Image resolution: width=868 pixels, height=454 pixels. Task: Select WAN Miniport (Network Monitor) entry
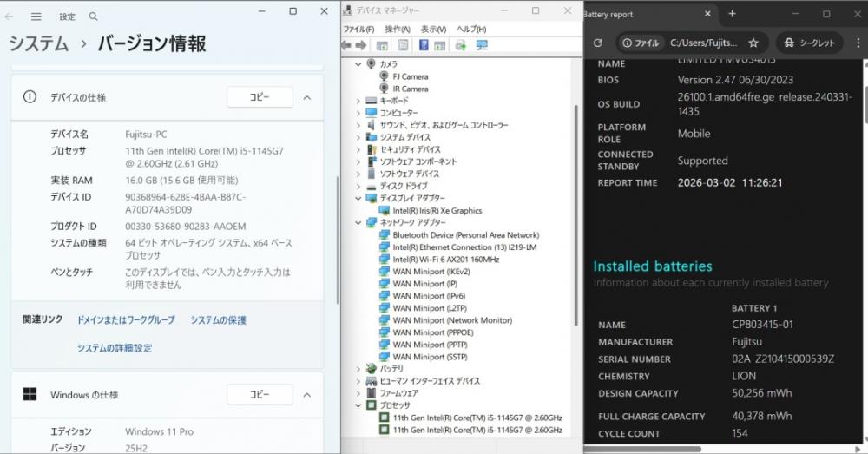452,320
